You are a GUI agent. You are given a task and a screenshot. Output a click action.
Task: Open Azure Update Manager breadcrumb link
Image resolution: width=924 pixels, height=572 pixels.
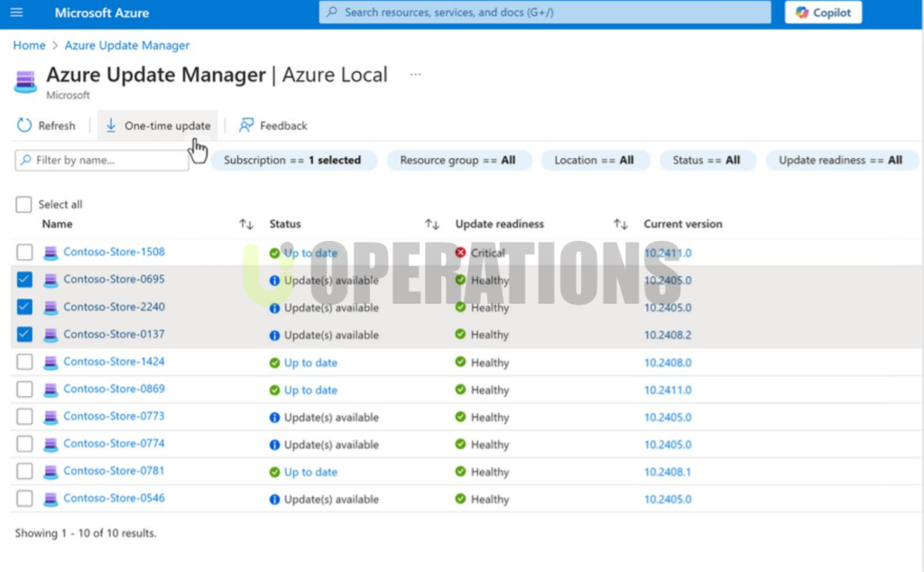click(127, 45)
